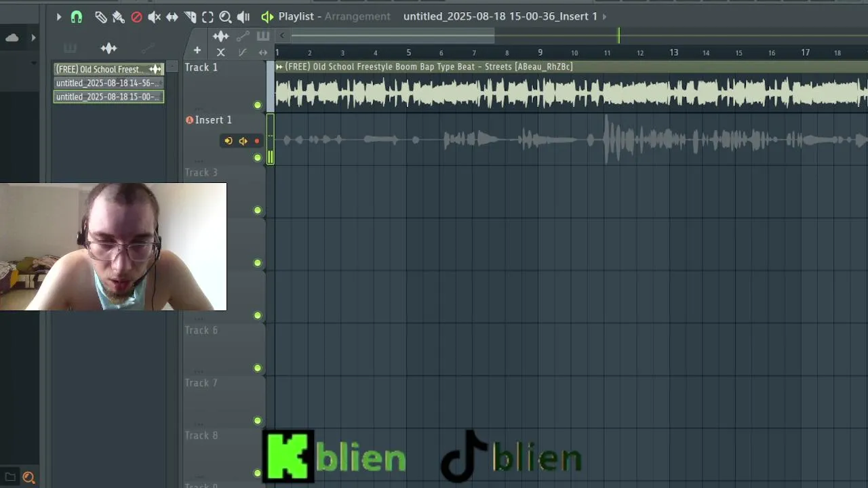Select the slip tool double arrow

[x=172, y=17]
